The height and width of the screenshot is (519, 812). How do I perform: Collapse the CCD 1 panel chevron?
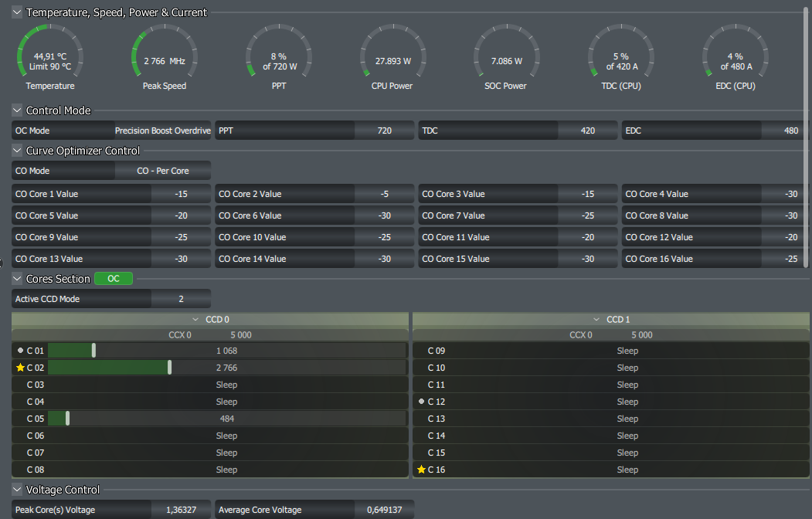(x=596, y=319)
